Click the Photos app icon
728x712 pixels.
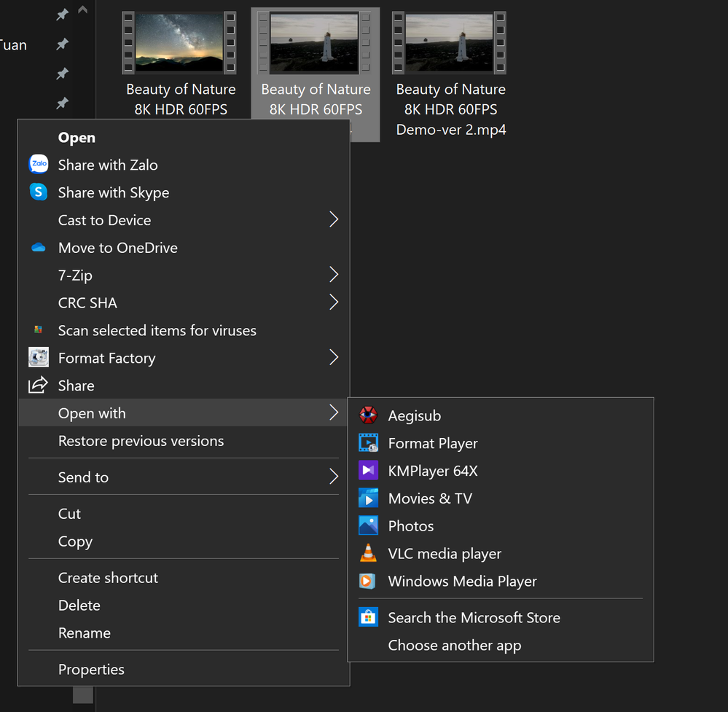(x=368, y=526)
